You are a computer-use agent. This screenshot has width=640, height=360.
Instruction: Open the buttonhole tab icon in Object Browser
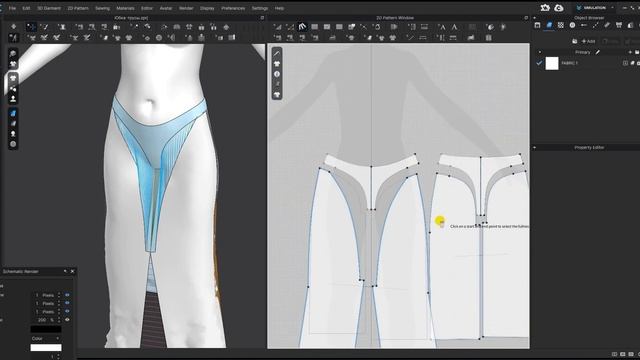point(584,25)
